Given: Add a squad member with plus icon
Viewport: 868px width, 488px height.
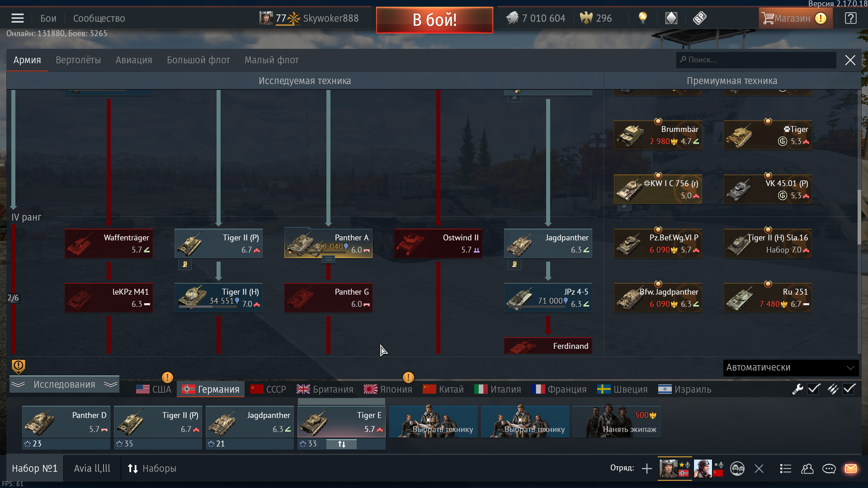Looking at the screenshot, I should (646, 469).
